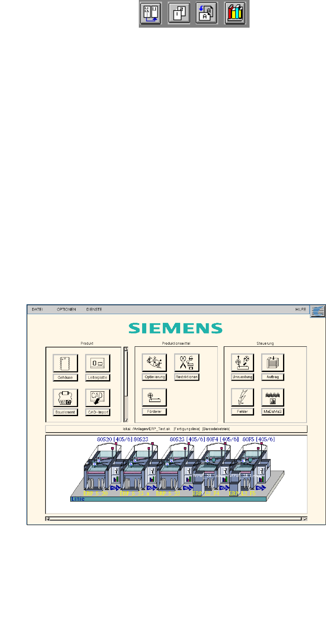
Task: Launch the CAD-Import icon
Action: [x=98, y=398]
